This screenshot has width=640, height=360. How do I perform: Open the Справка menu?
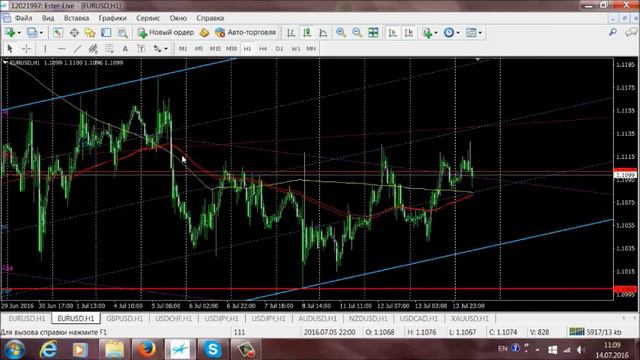[x=210, y=18]
